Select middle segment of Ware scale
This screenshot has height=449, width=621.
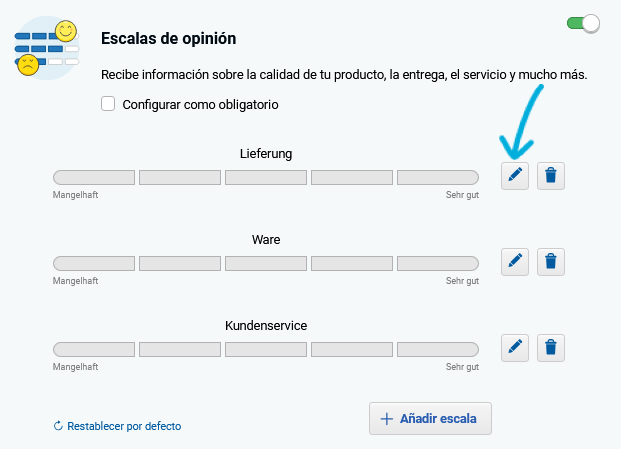click(x=266, y=263)
